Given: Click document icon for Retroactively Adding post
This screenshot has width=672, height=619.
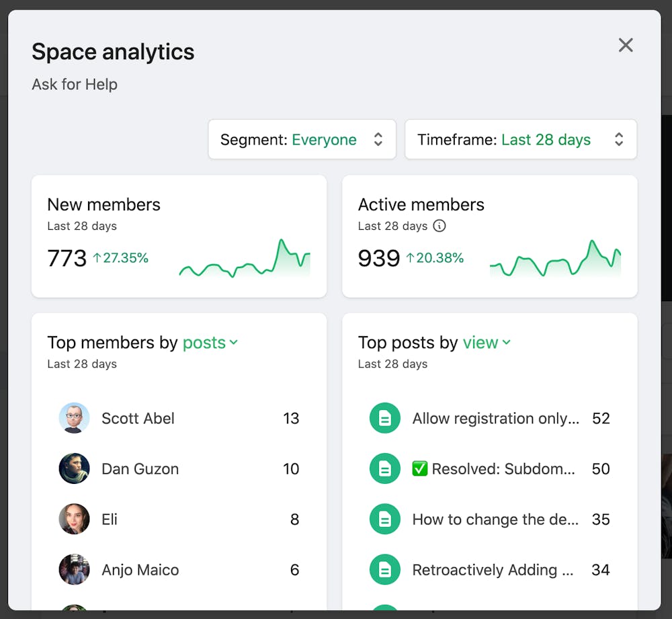Looking at the screenshot, I should [x=385, y=570].
